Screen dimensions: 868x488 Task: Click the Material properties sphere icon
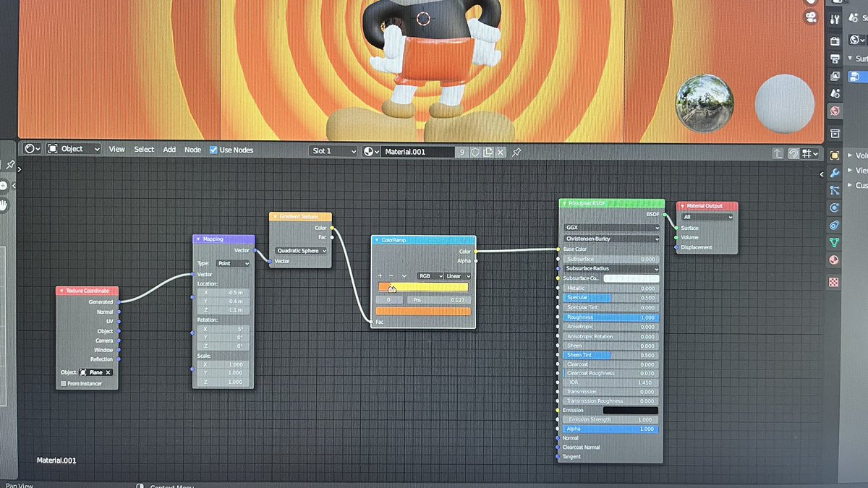coord(834,260)
